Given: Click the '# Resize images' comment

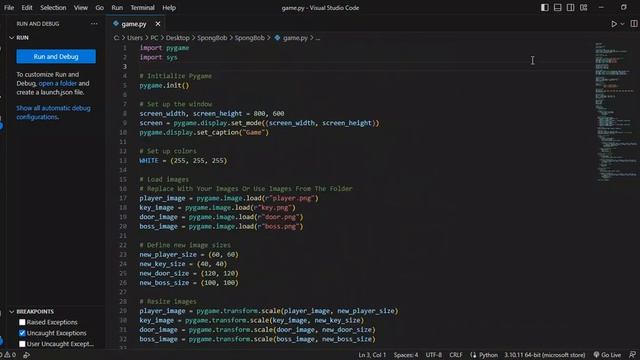Looking at the screenshot, I should tap(168, 301).
